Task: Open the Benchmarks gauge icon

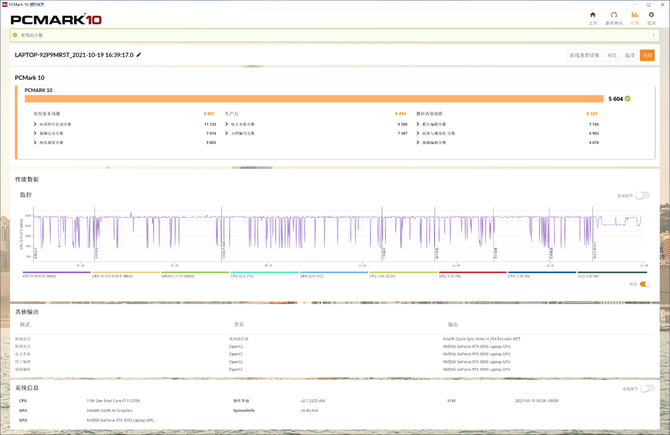Action: click(614, 15)
